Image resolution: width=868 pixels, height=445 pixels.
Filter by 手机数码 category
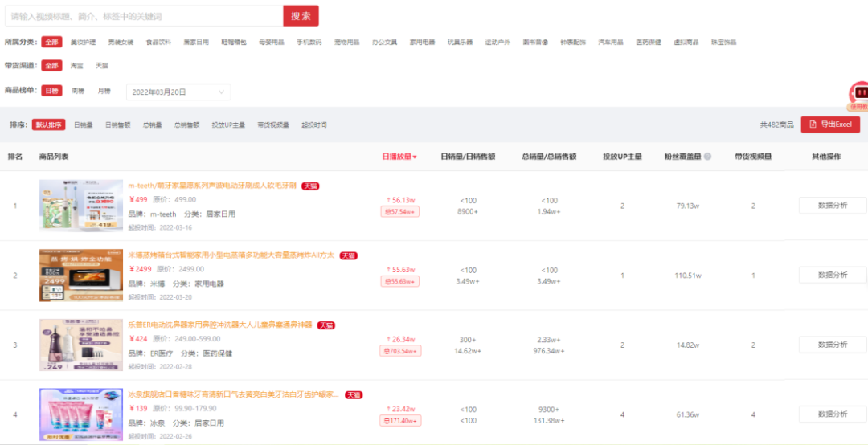(x=309, y=42)
